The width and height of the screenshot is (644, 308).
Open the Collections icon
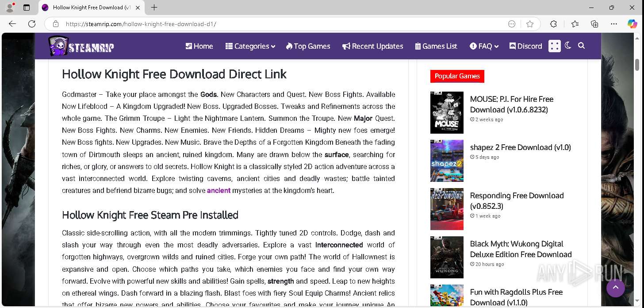coord(594,24)
